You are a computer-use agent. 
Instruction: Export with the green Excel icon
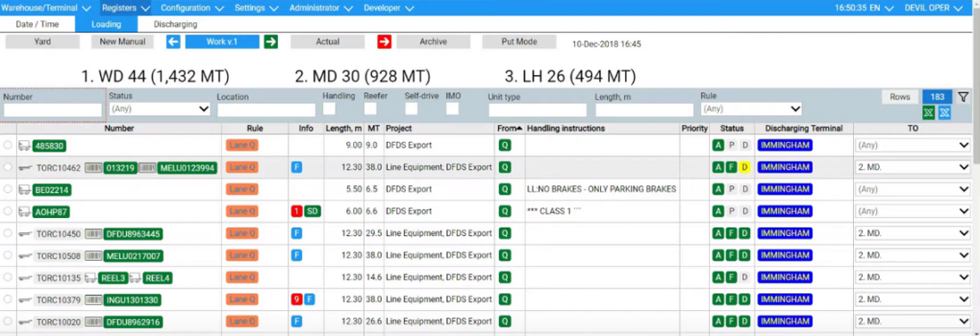coord(929,113)
